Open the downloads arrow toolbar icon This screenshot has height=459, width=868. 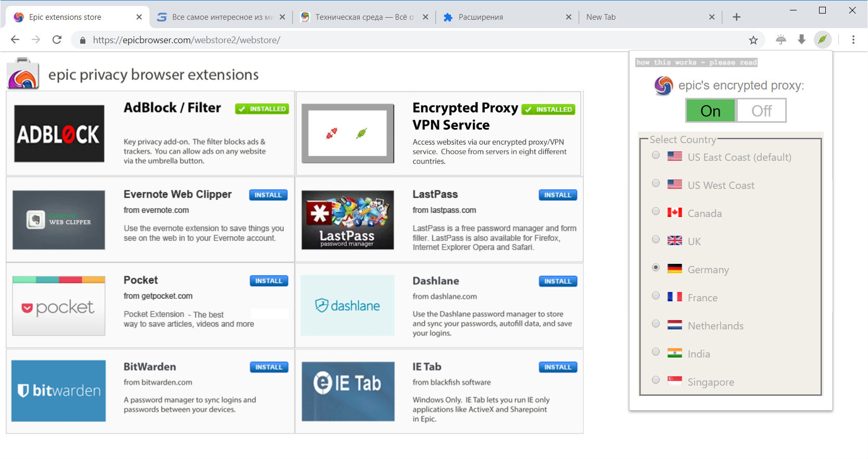[x=801, y=40]
